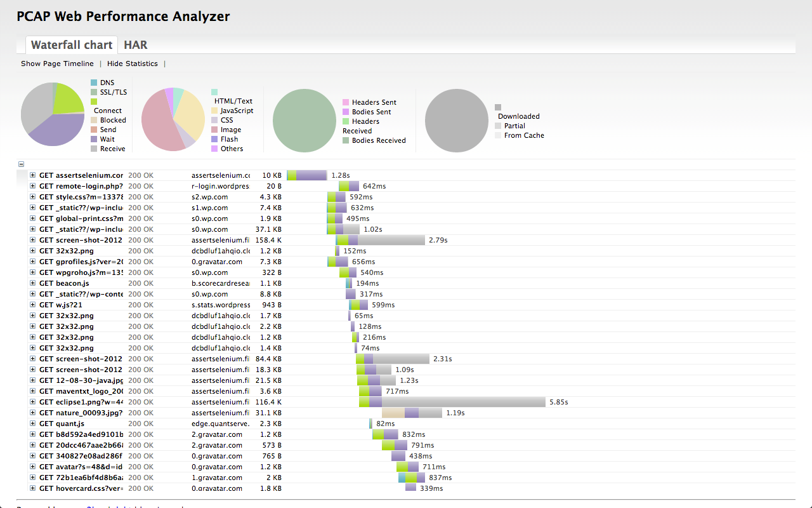Click the gray Downloaded cache pie chart
The height and width of the screenshot is (508, 812).
pos(457,121)
